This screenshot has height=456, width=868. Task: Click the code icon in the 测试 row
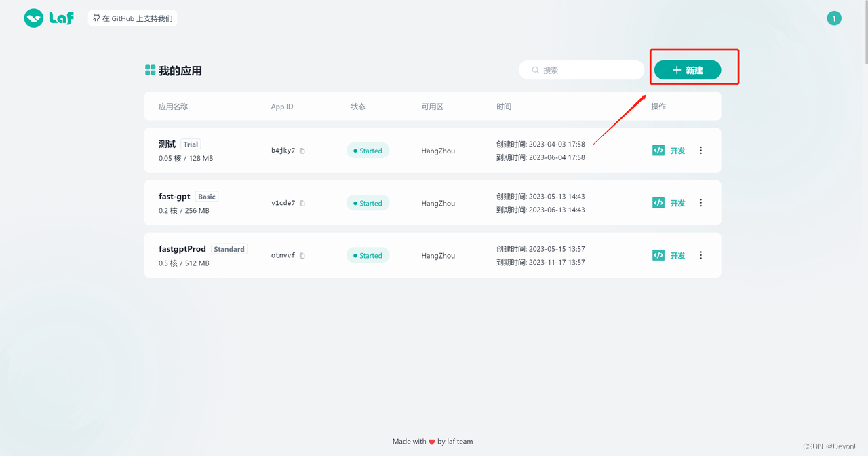pyautogui.click(x=658, y=151)
